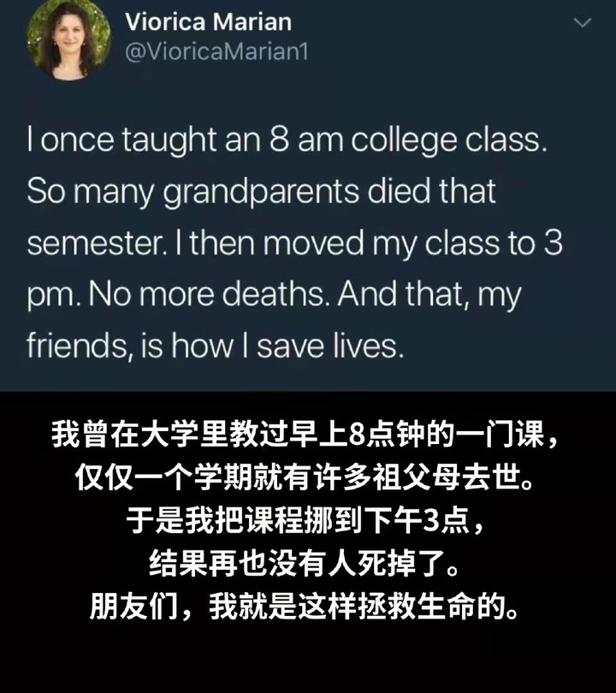The image size is (616, 693).
Task: Click the Chinese subtitle line starting 于是我把课程
Action: point(305,521)
